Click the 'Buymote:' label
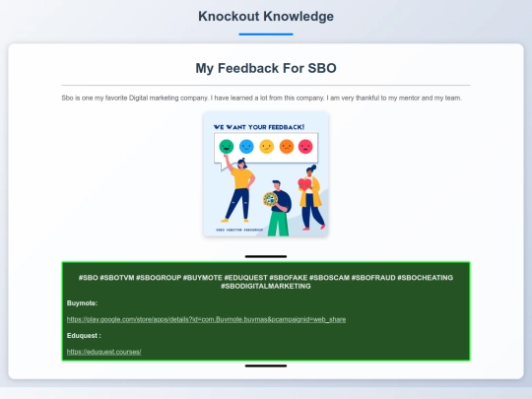532x399 pixels. [x=82, y=303]
